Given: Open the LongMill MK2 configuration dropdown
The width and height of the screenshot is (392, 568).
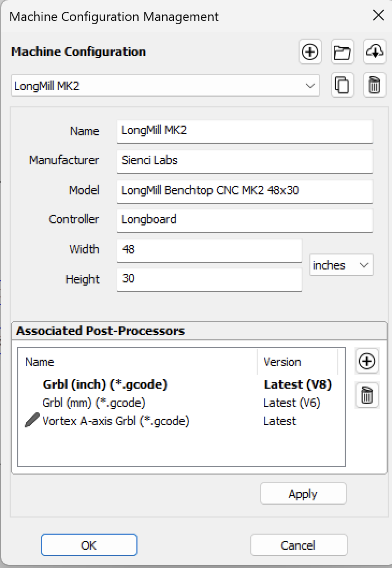Looking at the screenshot, I should pyautogui.click(x=165, y=86).
